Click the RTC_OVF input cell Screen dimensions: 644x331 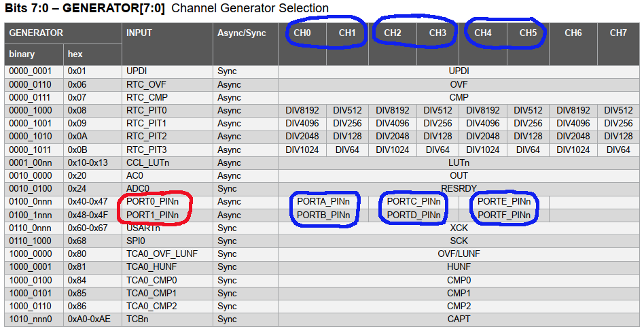(x=168, y=84)
